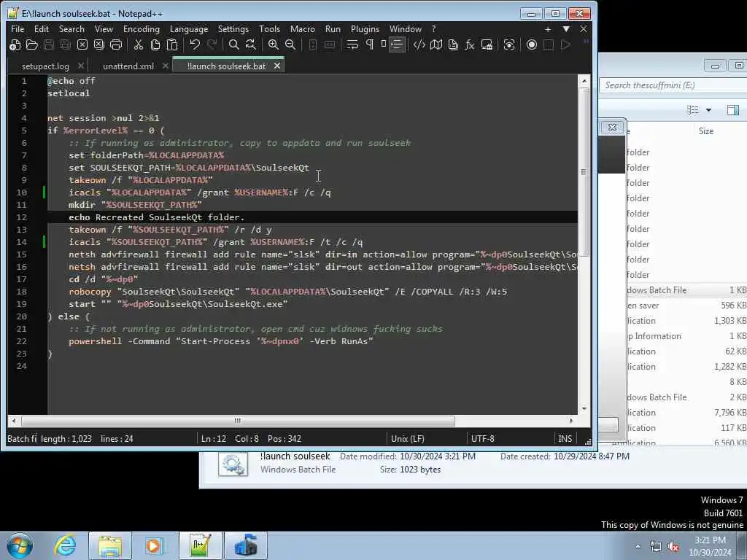Click the Zoom Out icon

pyautogui.click(x=290, y=44)
